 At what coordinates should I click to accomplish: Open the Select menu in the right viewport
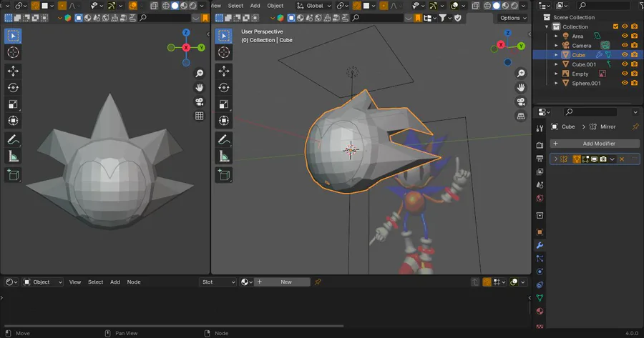235,6
